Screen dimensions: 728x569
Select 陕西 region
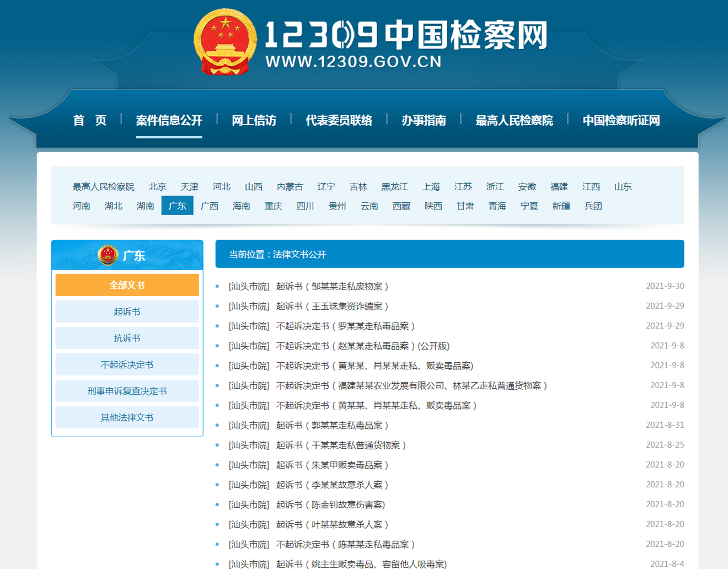point(433,206)
